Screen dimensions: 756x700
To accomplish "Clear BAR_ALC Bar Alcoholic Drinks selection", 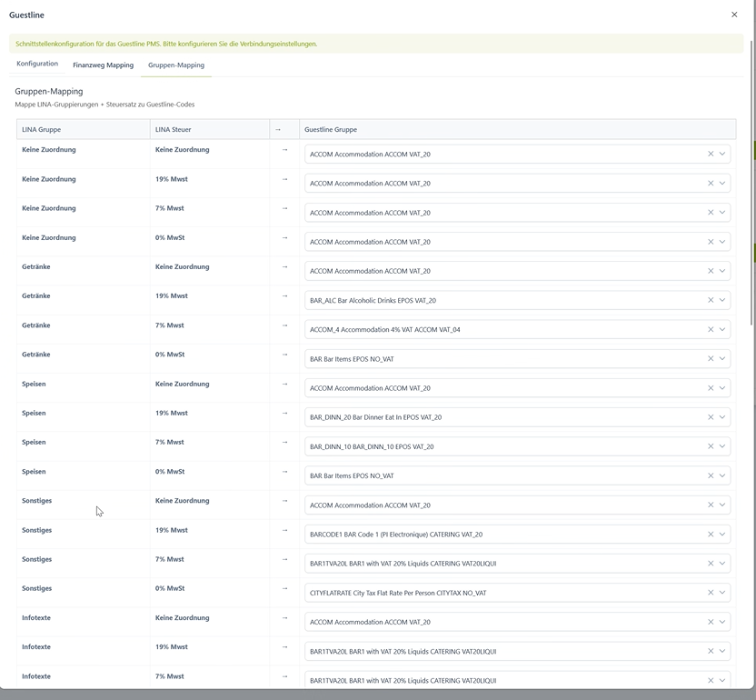I will point(711,300).
